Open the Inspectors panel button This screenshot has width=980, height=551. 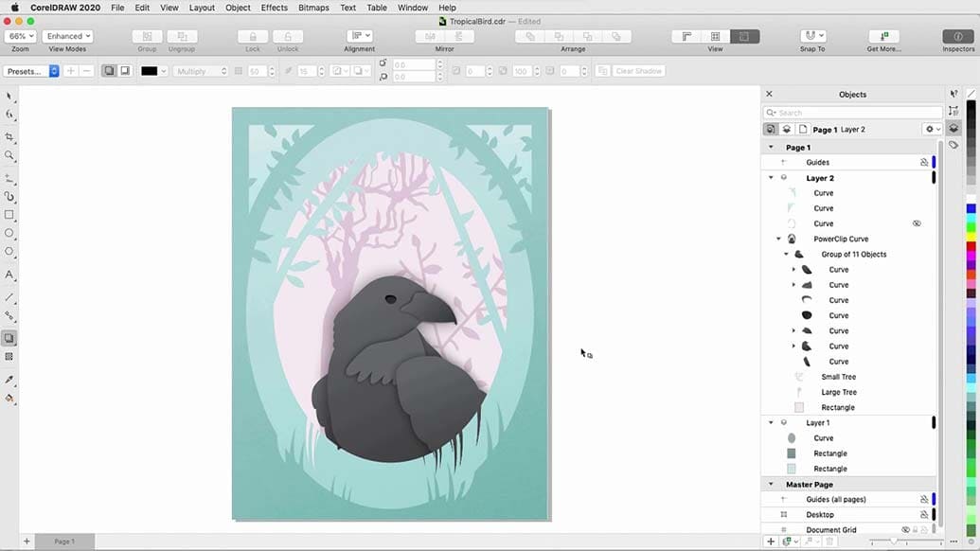coord(958,36)
